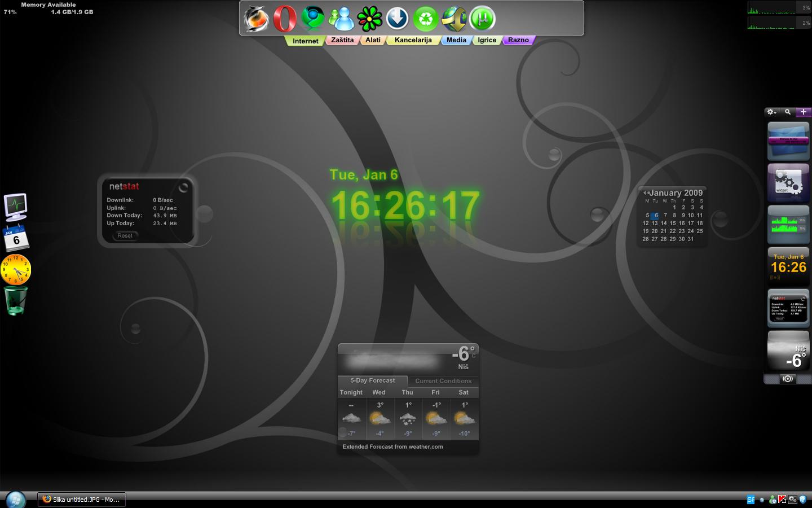Open the Media dock tab

[x=456, y=40]
